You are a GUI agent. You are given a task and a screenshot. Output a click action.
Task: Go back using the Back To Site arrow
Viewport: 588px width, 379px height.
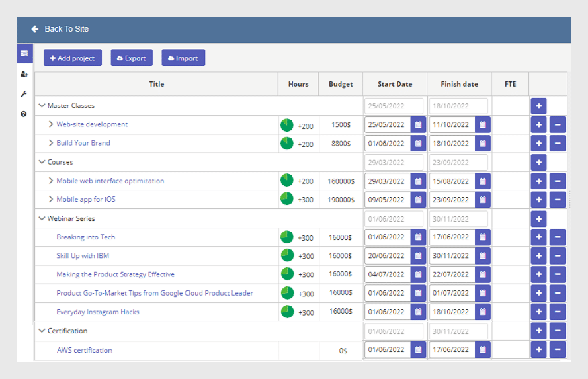pos(35,29)
